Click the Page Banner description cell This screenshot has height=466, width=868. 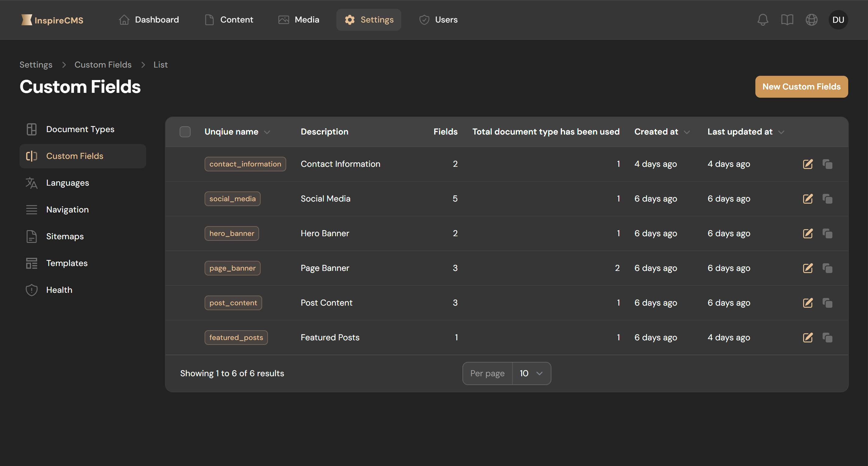[x=325, y=268]
